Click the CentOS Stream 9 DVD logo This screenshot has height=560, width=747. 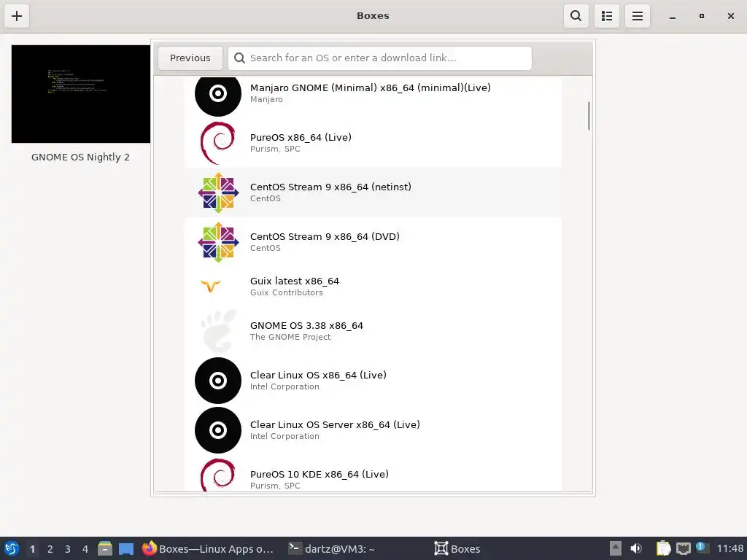click(x=218, y=242)
